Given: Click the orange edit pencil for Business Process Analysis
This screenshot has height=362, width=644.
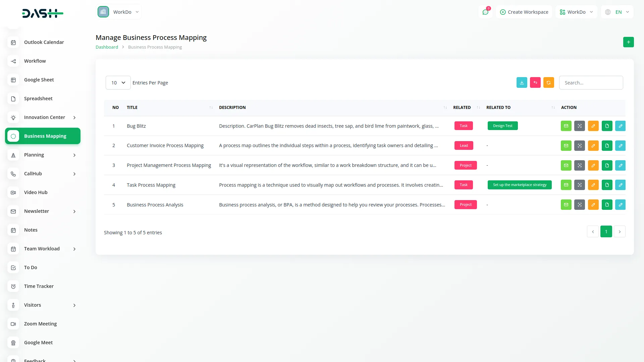Looking at the screenshot, I should [593, 204].
